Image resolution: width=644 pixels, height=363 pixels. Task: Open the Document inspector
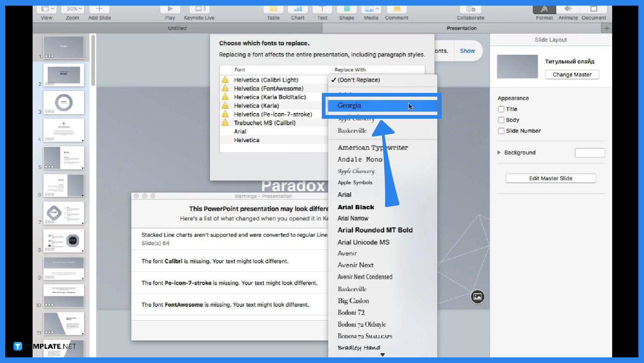[x=594, y=10]
